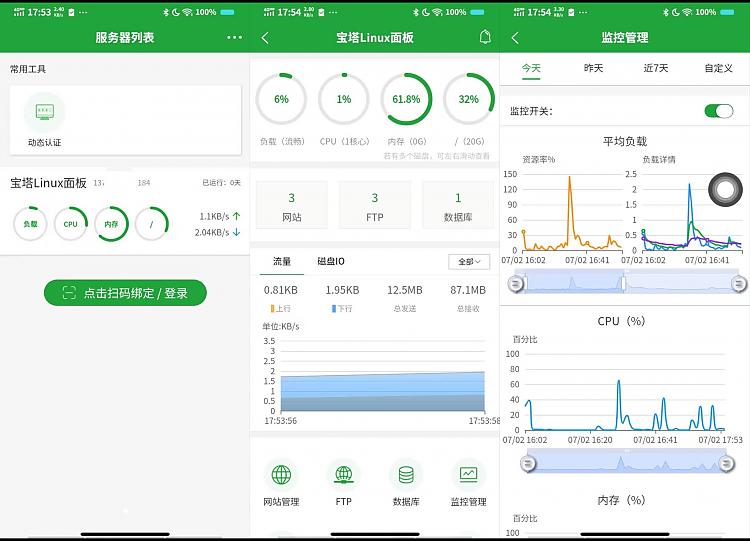The image size is (750, 541).
Task: Open 网站管理 globe icon
Action: pos(281,475)
